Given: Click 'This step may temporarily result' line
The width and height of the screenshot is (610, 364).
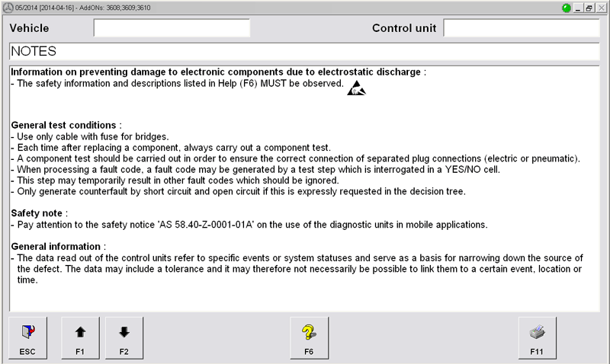Looking at the screenshot, I should [175, 180].
